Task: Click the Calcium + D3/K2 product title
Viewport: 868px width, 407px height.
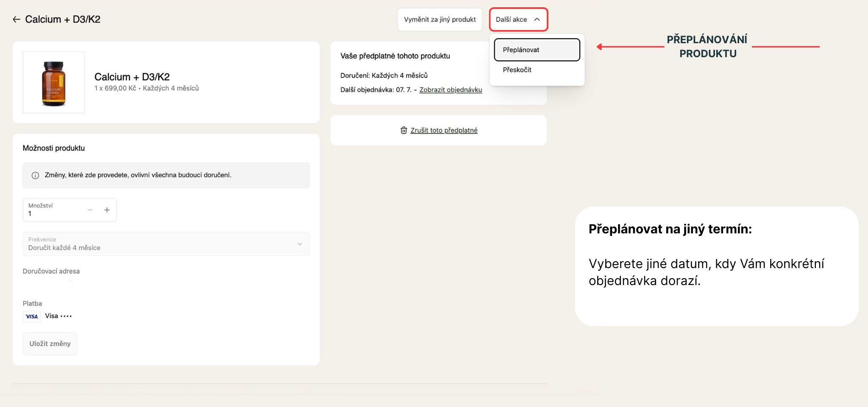Action: point(132,77)
